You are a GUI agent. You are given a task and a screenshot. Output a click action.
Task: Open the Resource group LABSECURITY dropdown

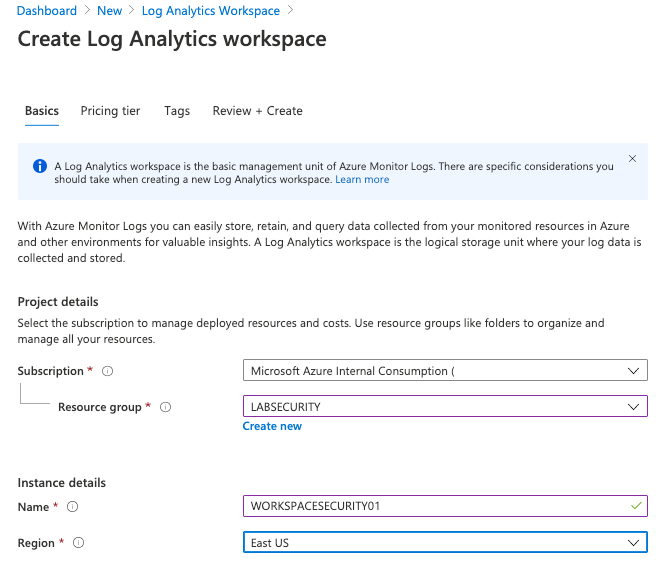(x=631, y=407)
